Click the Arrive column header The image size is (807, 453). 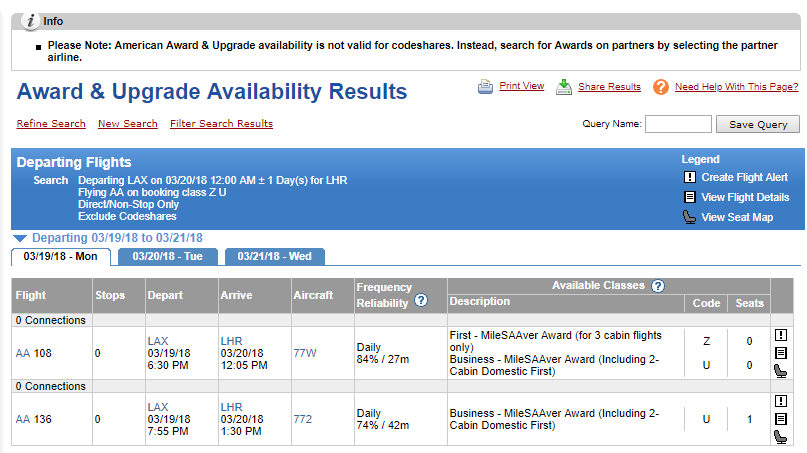coord(236,295)
